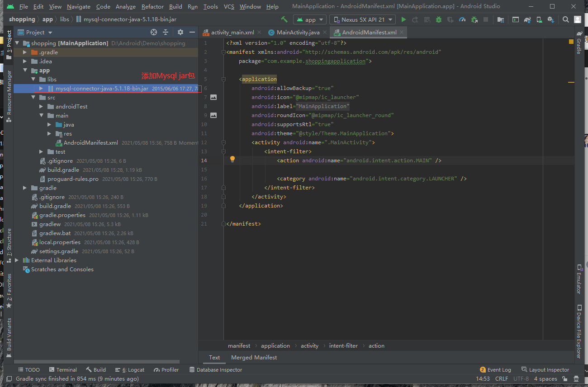Screen dimensions: 588x387
Task: Expand the .idea folder
Action: (25, 61)
